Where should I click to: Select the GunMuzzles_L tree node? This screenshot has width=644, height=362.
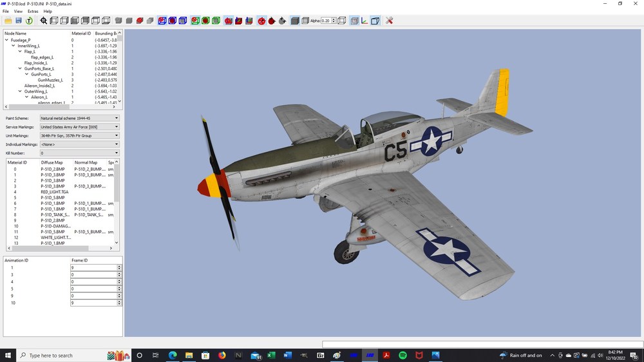coord(50,80)
